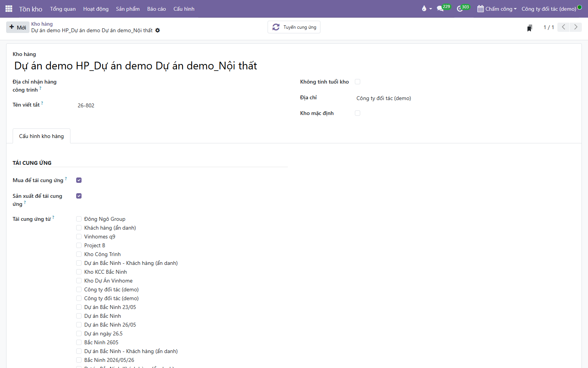
Task: Click Công ty đối tác (demo) company switcher
Action: [549, 9]
